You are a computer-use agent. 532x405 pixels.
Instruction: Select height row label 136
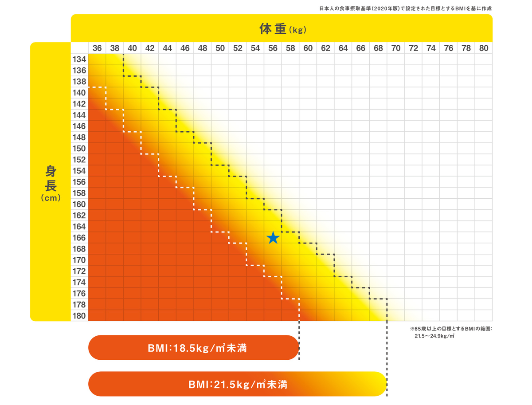79,71
